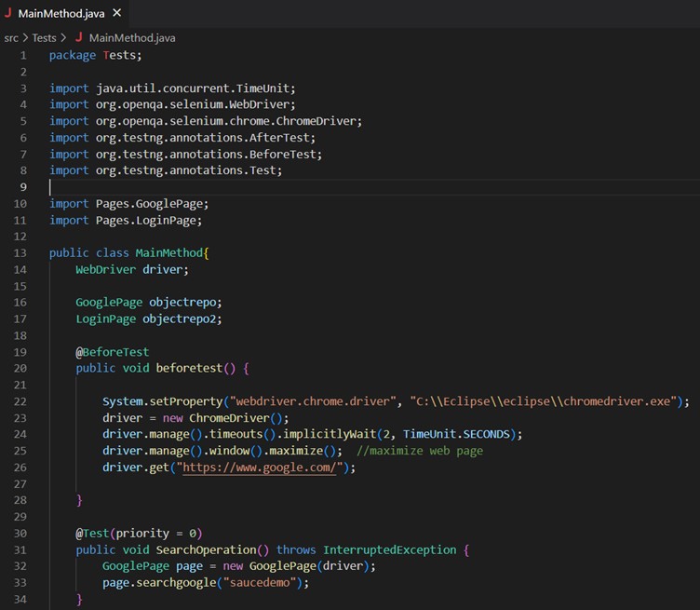
Task: Open the Tests breadcrumb segment
Action: click(44, 38)
